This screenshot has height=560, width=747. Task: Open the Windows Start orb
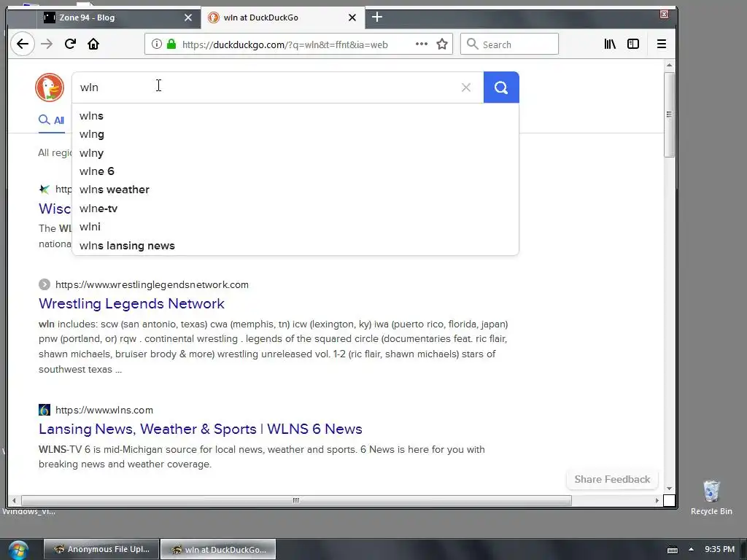tap(18, 550)
